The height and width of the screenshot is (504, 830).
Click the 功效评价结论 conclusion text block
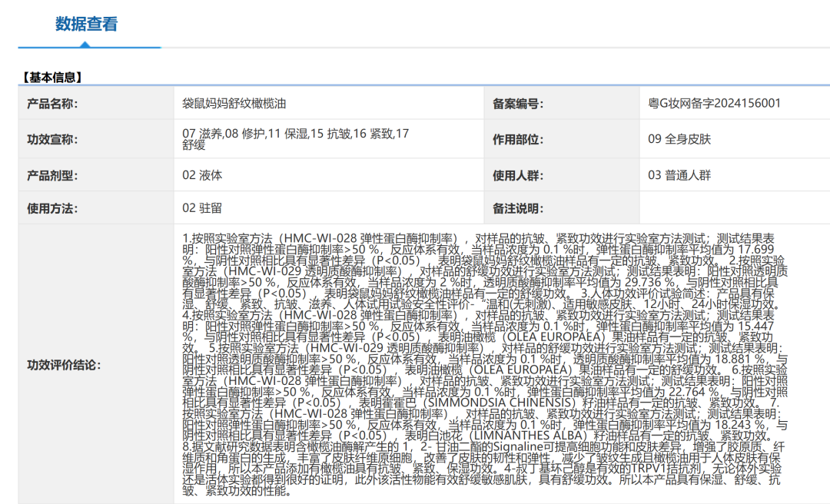(484, 364)
